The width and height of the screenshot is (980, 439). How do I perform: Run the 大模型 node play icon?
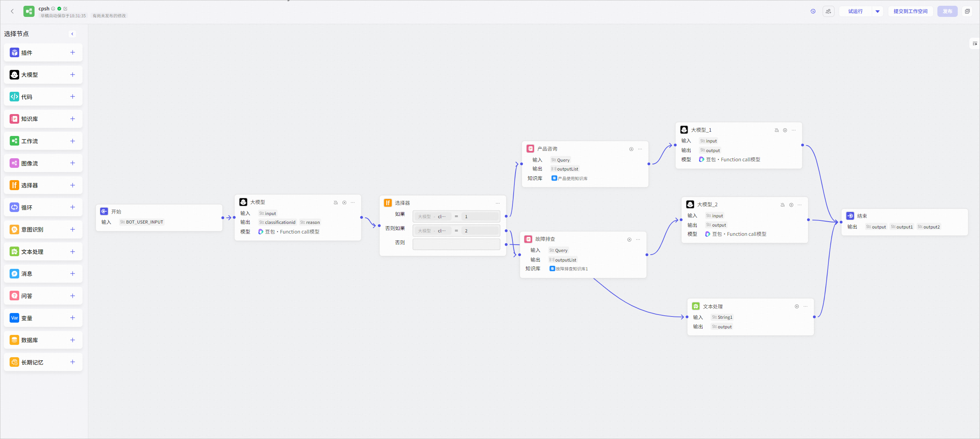point(344,202)
